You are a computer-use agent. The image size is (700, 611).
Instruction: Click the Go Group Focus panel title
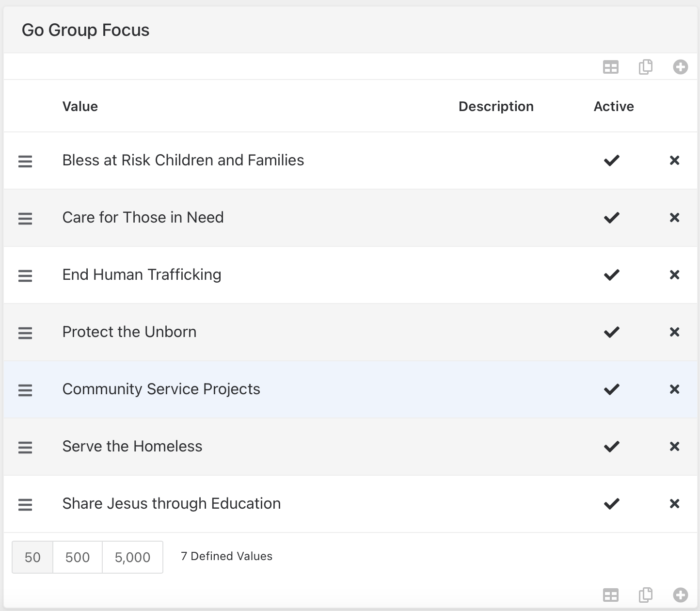[85, 30]
